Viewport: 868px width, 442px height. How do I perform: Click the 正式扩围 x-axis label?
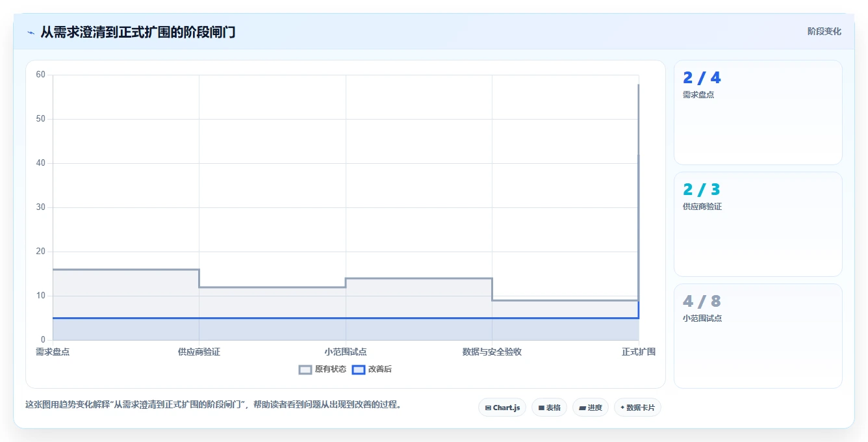tap(639, 352)
